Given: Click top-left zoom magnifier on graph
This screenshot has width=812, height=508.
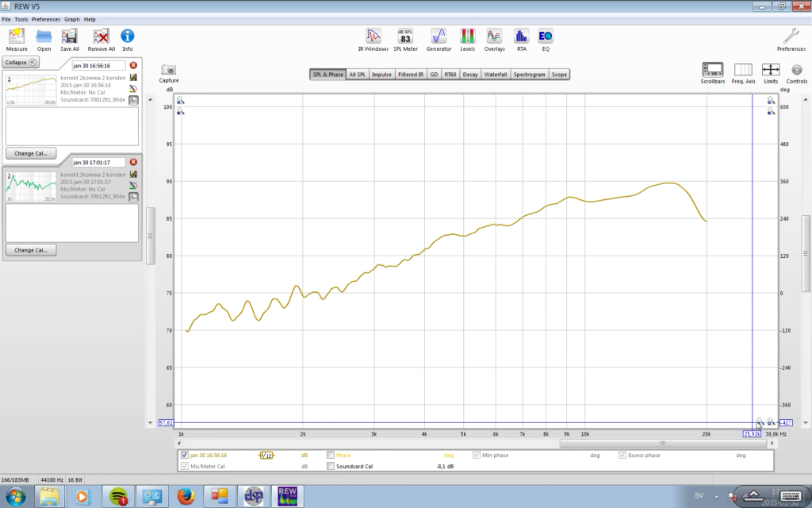Looking at the screenshot, I should (180, 100).
